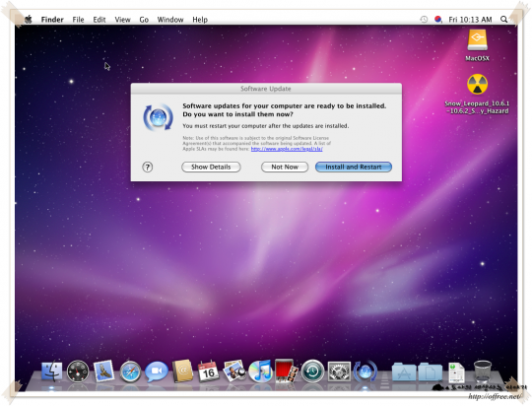Open System Preferences gear icon
532x406 pixels.
(339, 372)
